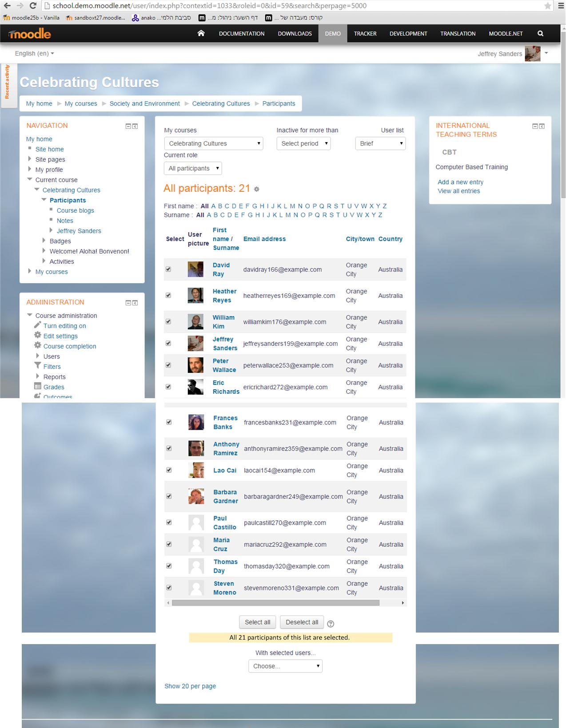Go back with browser back arrow
The width and height of the screenshot is (566, 728).
(x=7, y=6)
